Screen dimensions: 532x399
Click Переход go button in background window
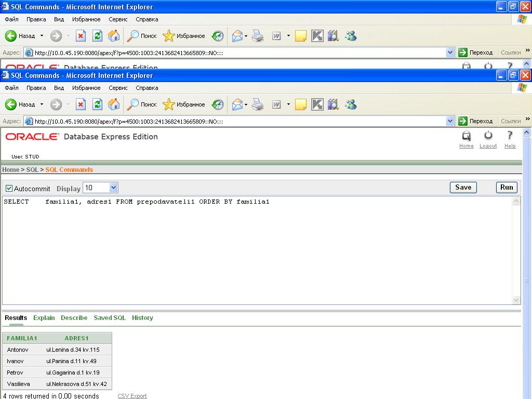click(x=475, y=52)
